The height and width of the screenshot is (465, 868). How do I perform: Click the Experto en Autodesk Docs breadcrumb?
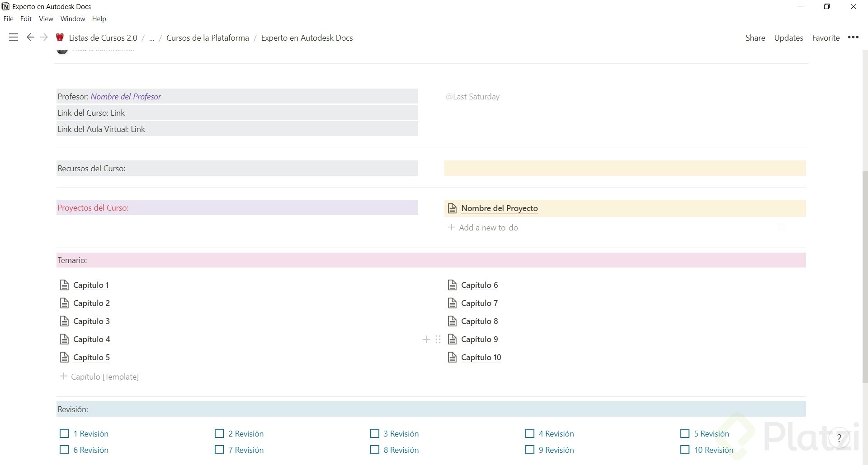[x=307, y=38]
